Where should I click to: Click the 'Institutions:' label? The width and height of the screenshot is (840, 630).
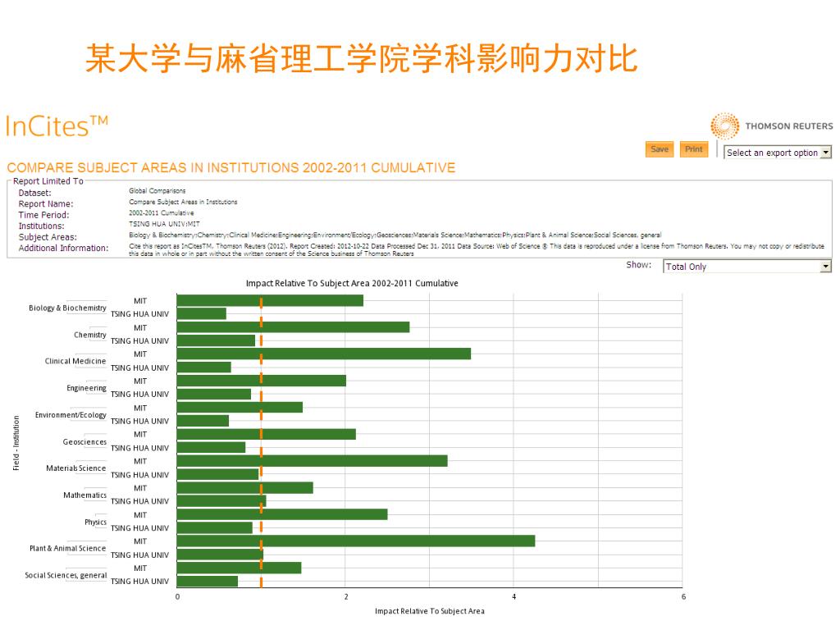[x=41, y=226]
